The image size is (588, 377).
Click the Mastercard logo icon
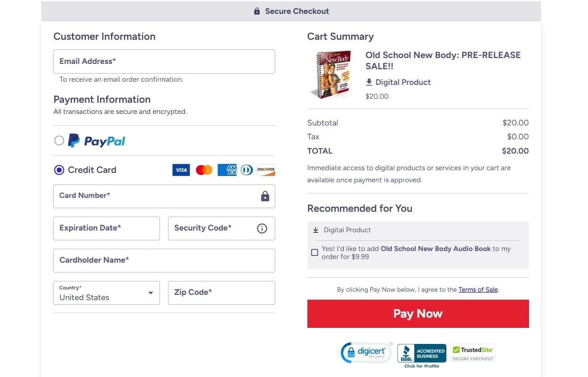[204, 170]
